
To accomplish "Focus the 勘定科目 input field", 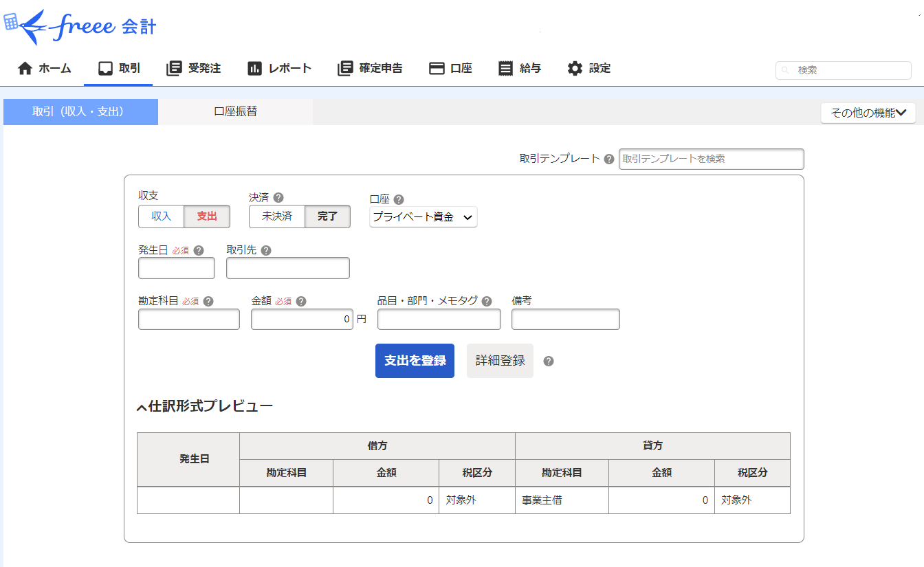I will [189, 320].
